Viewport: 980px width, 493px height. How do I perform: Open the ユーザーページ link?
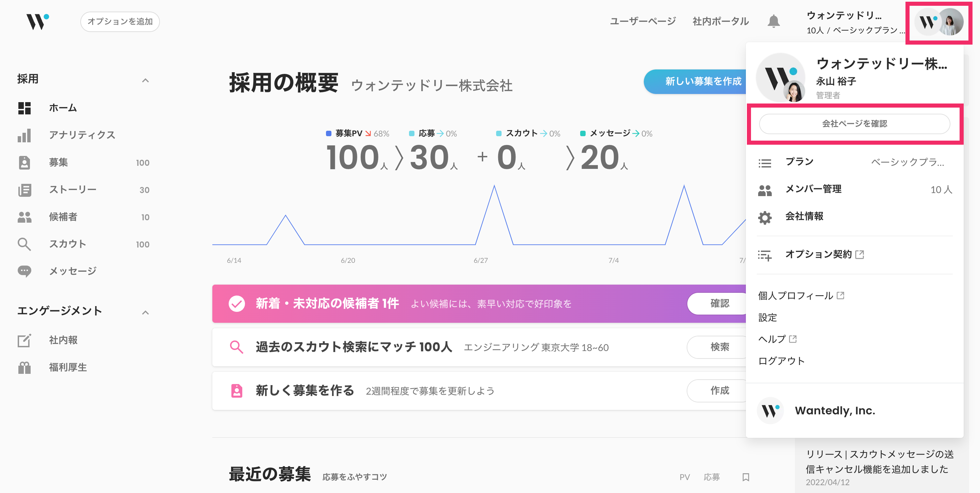[643, 21]
